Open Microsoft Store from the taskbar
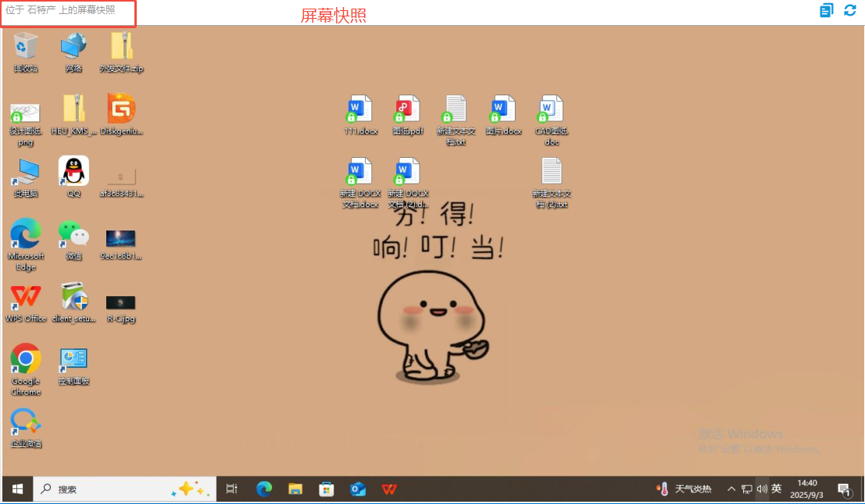Image resolution: width=865 pixels, height=504 pixels. 327,489
